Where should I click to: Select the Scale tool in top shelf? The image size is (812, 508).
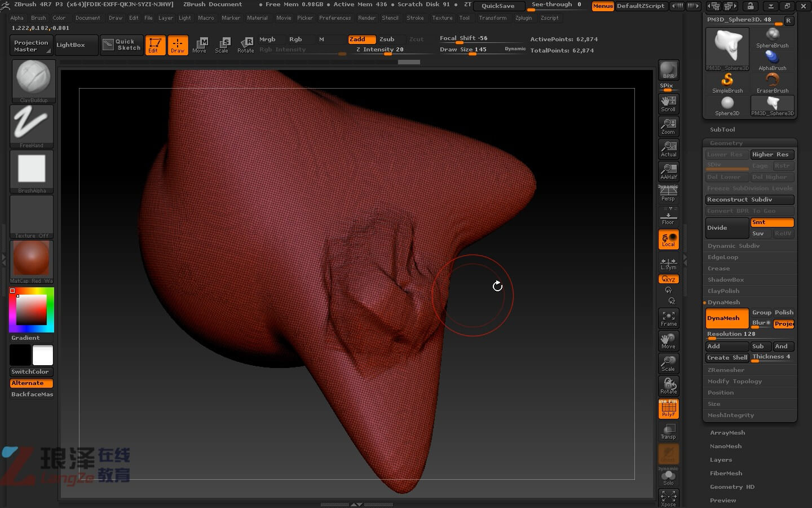222,45
